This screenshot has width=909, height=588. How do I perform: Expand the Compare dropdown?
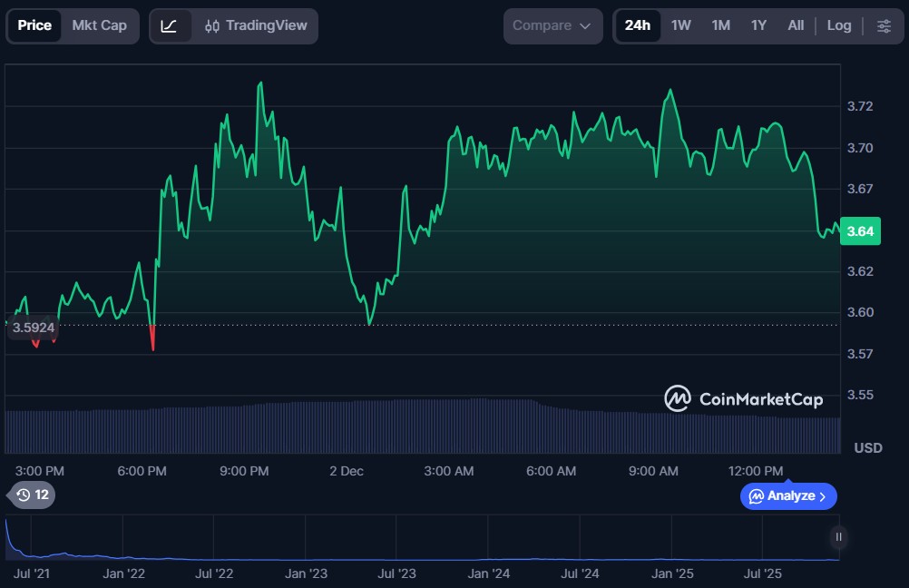552,25
